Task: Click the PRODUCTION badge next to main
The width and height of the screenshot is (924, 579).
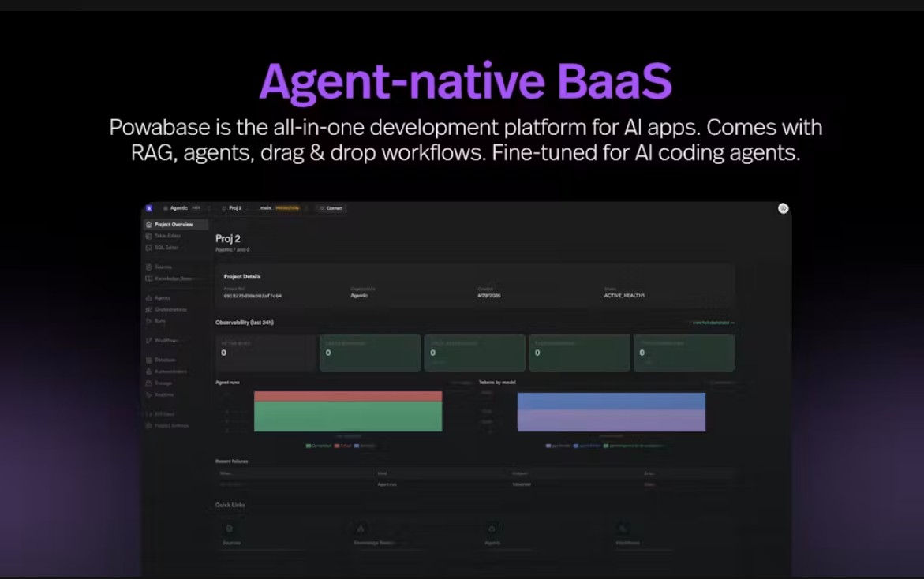Action: [287, 208]
